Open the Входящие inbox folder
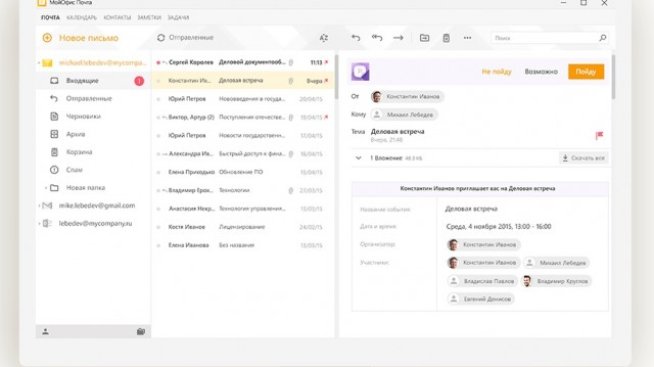Viewport: 654px width, 367px height. (93, 80)
